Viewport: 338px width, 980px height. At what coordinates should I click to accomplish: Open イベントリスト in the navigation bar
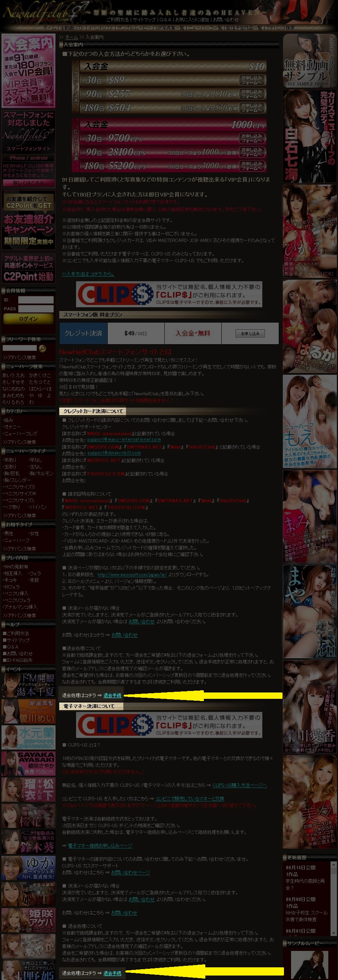[x=100, y=28]
